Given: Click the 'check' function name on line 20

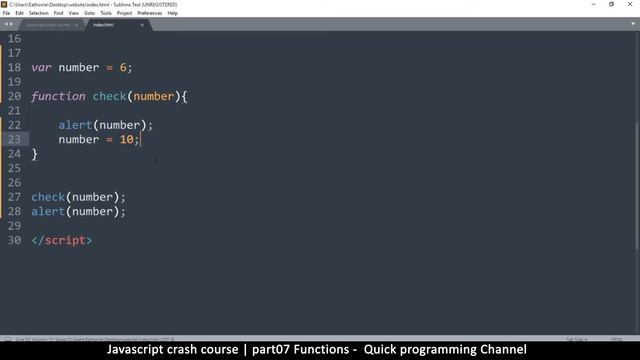Looking at the screenshot, I should (109, 96).
